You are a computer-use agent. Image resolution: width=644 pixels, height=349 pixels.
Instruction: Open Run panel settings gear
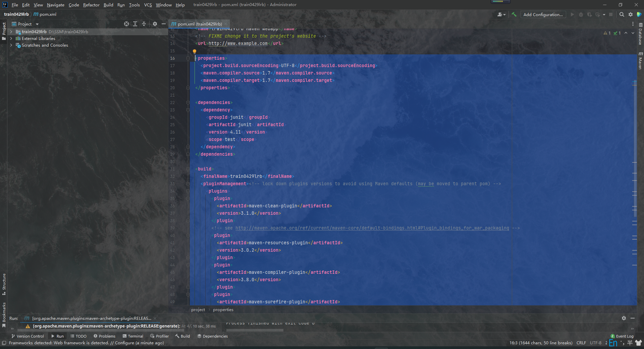point(624,318)
